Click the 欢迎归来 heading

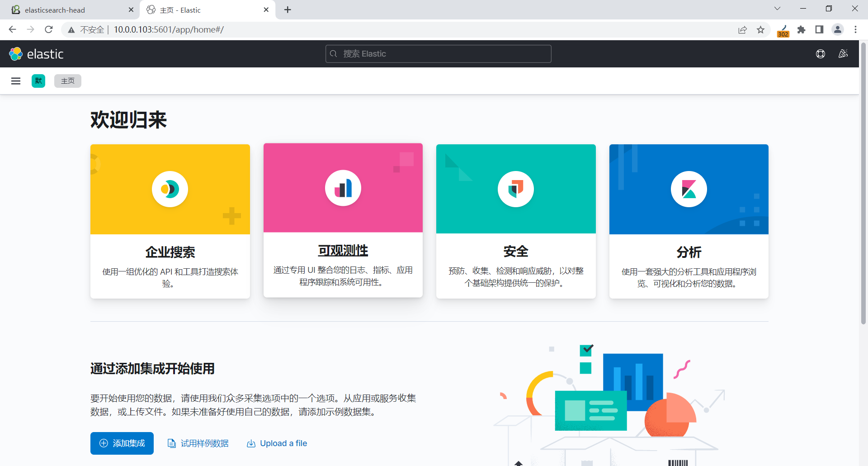[129, 120]
